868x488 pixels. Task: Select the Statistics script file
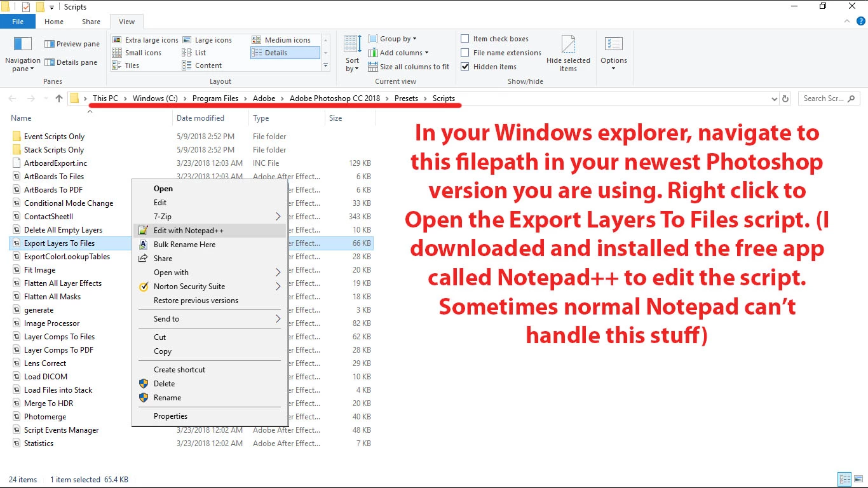point(39,444)
